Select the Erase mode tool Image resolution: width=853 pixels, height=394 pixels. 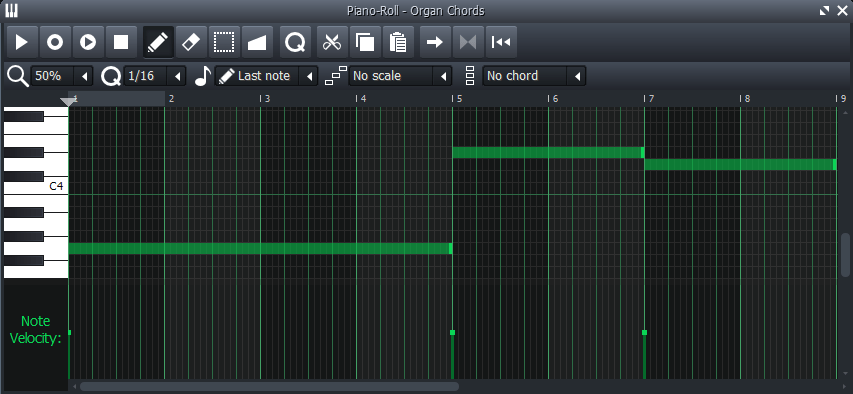coord(191,42)
